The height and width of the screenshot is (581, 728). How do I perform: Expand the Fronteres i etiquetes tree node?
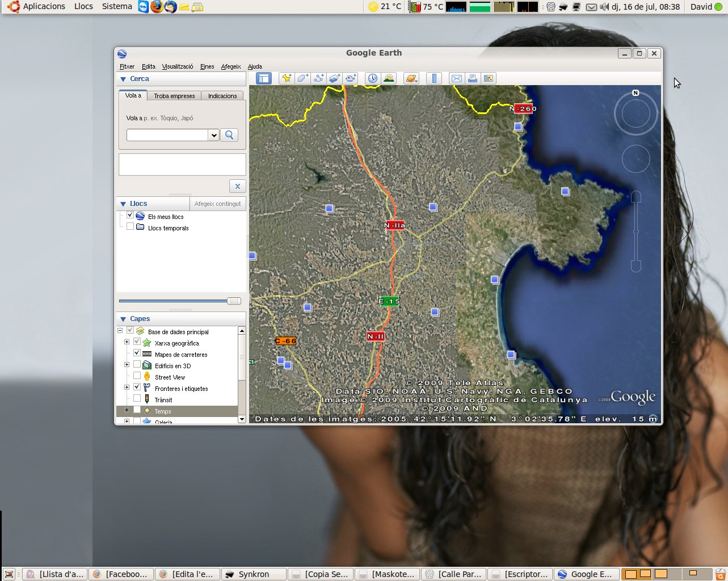pyautogui.click(x=127, y=388)
